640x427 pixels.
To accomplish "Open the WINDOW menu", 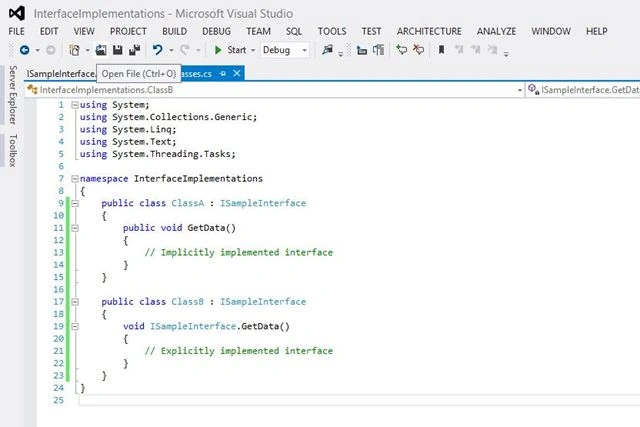I will (x=551, y=31).
